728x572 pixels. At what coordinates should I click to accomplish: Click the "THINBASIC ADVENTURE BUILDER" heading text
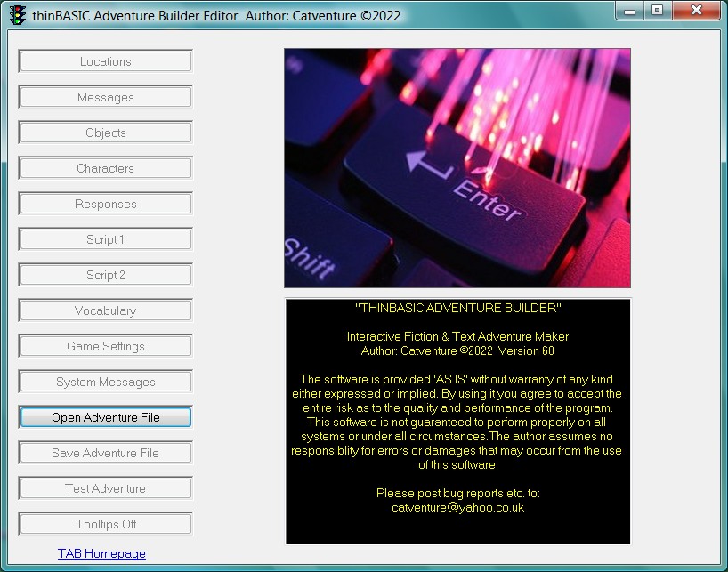point(457,308)
